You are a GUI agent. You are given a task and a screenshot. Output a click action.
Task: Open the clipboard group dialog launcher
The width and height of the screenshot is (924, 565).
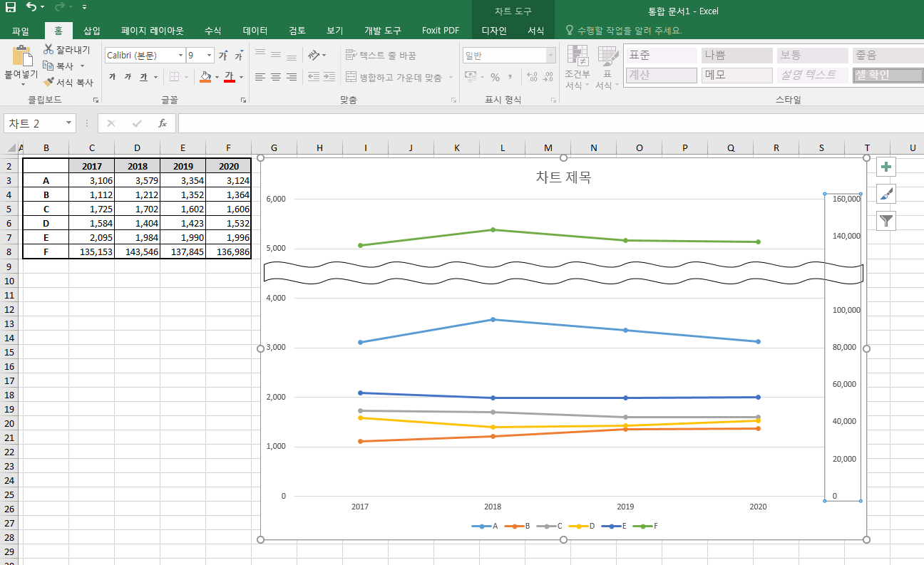(x=96, y=100)
